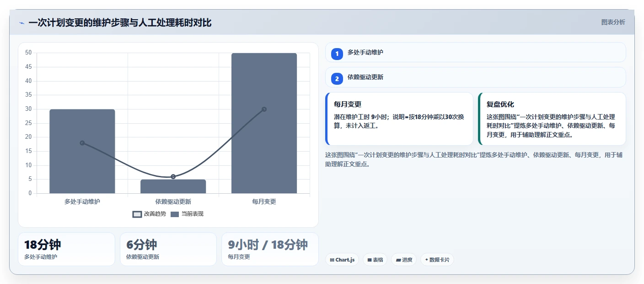Image resolution: width=644 pixels, height=284 pixels.
Task: Toggle the 当前表现 legend swatch
Action: [x=175, y=214]
